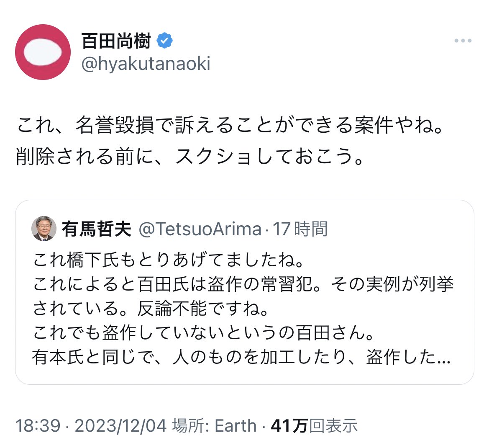Open the three-dot more options menu
Screen dimensions: 489x448
(x=463, y=41)
